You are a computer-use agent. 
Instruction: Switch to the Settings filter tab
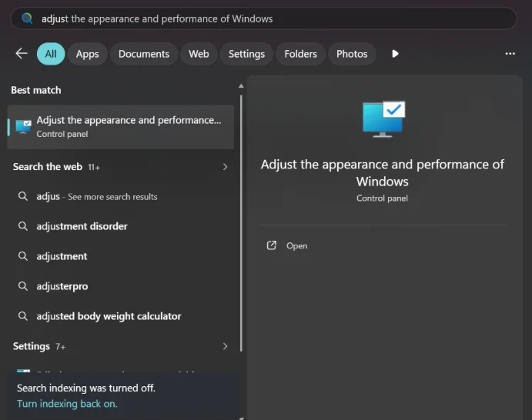(x=246, y=54)
